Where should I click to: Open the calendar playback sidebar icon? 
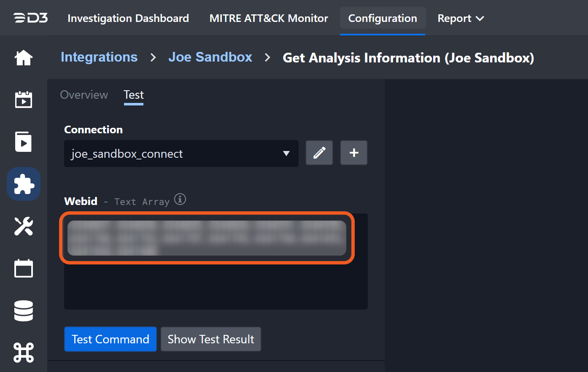(24, 100)
